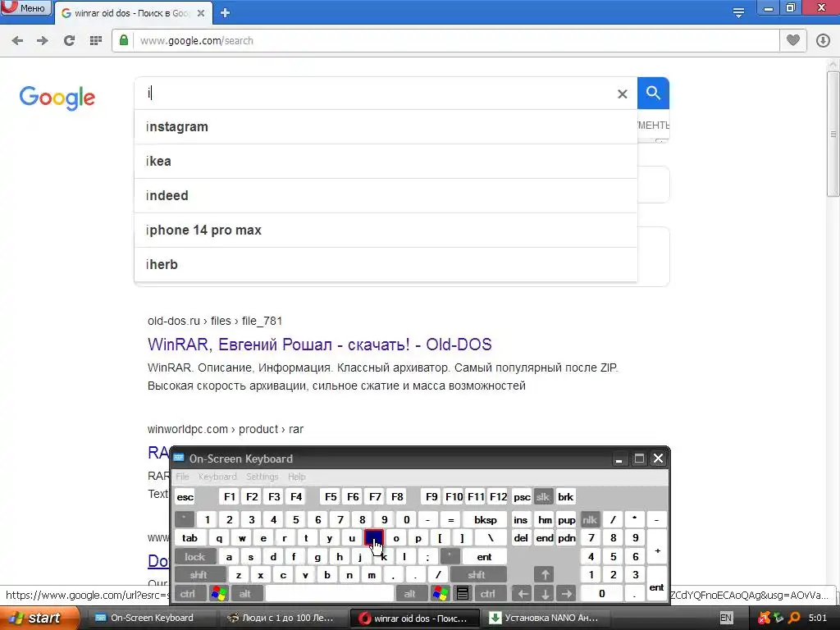Go forward using the browser forward arrow
The height and width of the screenshot is (630, 840).
coord(43,41)
